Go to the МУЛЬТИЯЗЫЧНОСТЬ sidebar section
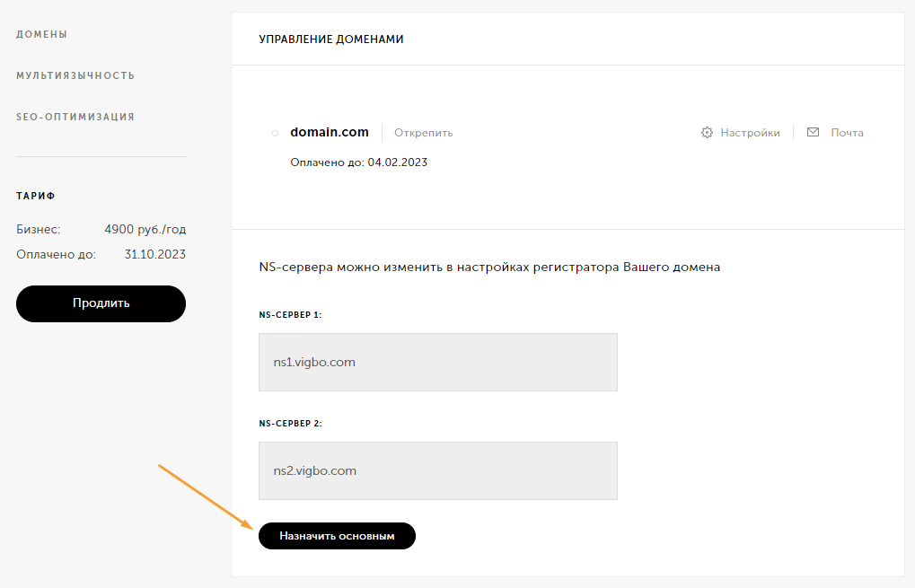 75,75
